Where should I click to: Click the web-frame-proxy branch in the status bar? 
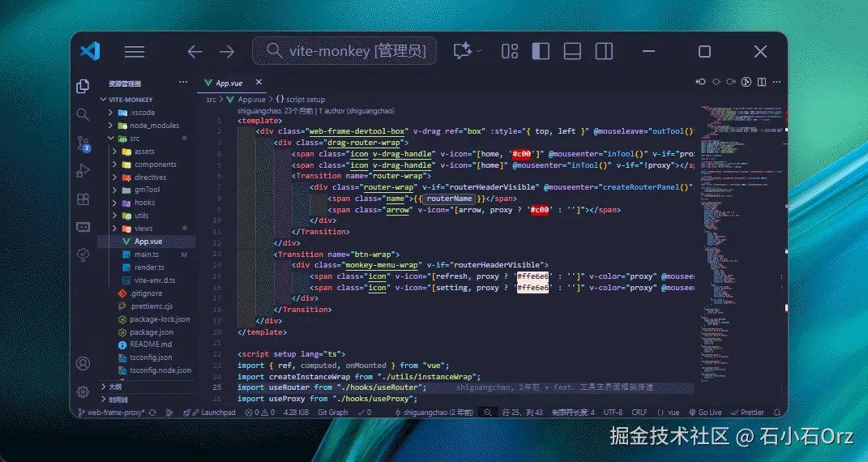point(111,413)
